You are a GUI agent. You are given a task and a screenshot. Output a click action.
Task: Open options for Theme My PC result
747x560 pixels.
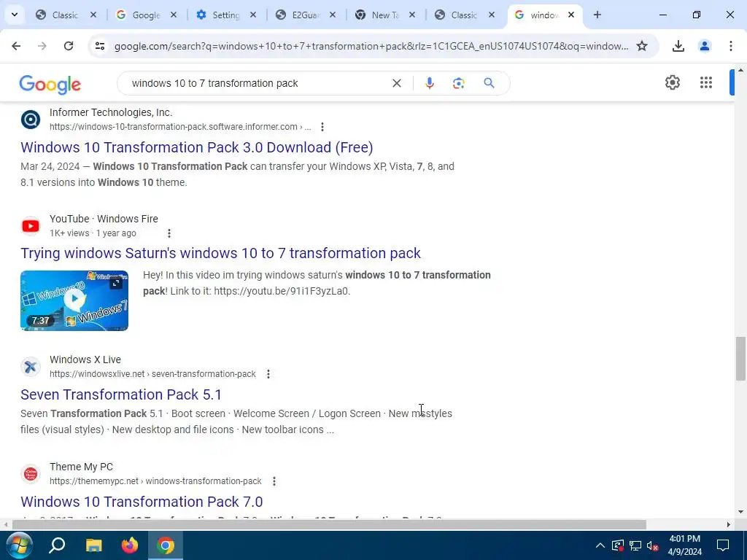274,481
